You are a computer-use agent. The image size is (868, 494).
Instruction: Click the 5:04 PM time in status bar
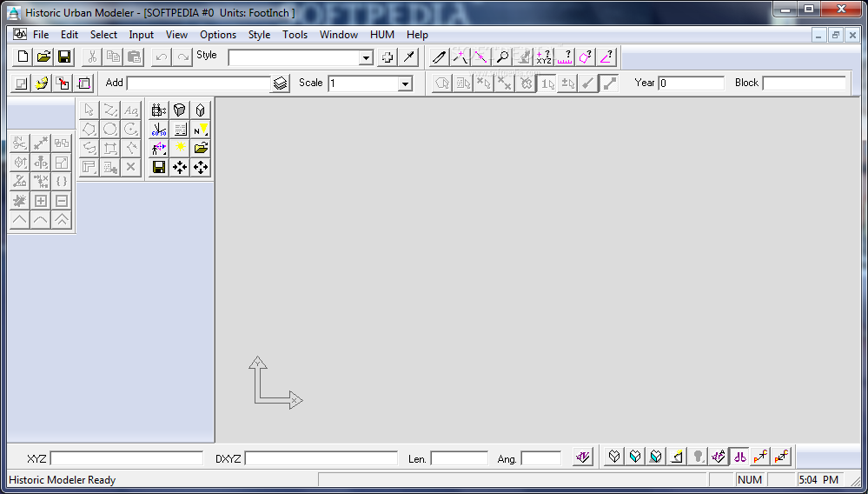tap(818, 479)
